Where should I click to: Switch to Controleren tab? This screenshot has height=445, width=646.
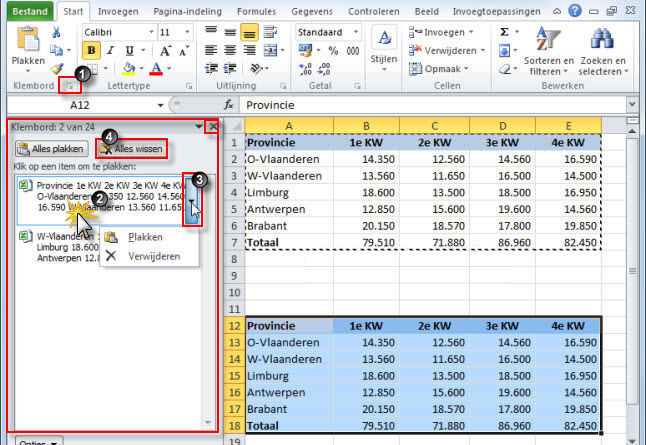[374, 12]
